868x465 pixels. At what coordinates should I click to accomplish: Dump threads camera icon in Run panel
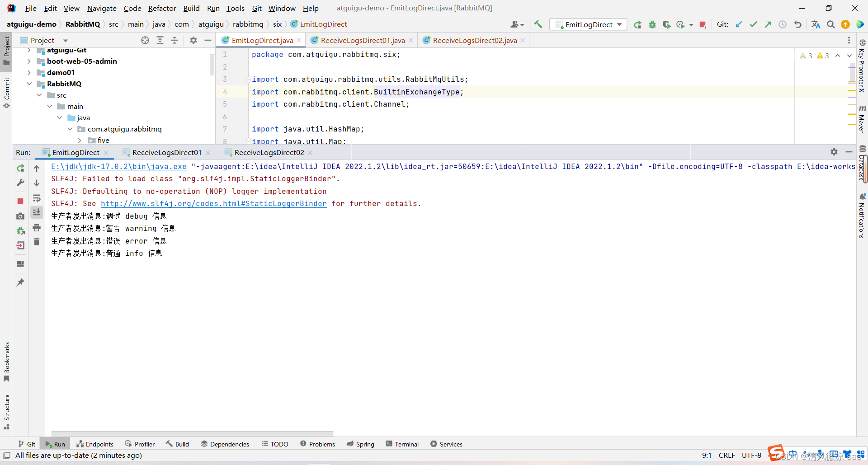[x=20, y=216]
